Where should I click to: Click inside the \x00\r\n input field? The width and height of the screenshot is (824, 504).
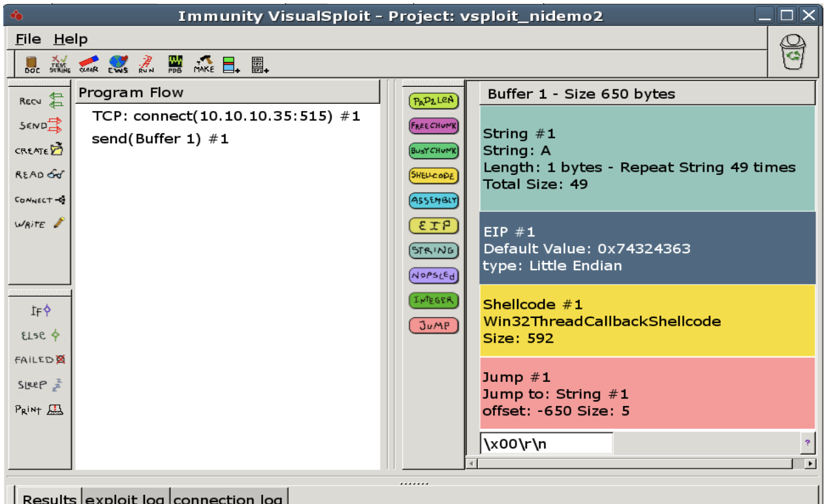click(547, 443)
